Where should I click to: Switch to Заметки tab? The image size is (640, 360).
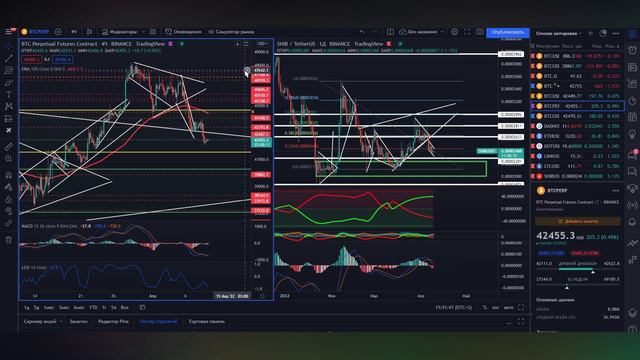click(78, 322)
